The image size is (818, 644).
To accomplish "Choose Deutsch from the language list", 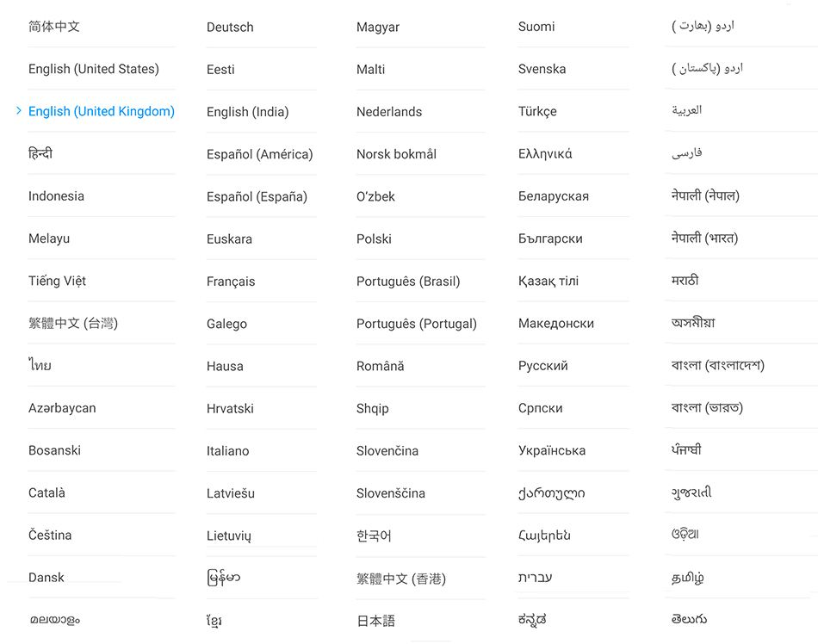I will 230,28.
